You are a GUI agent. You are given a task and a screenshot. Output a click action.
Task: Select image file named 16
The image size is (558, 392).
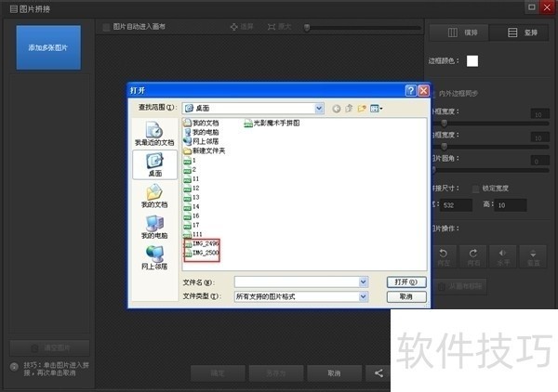tap(192, 216)
